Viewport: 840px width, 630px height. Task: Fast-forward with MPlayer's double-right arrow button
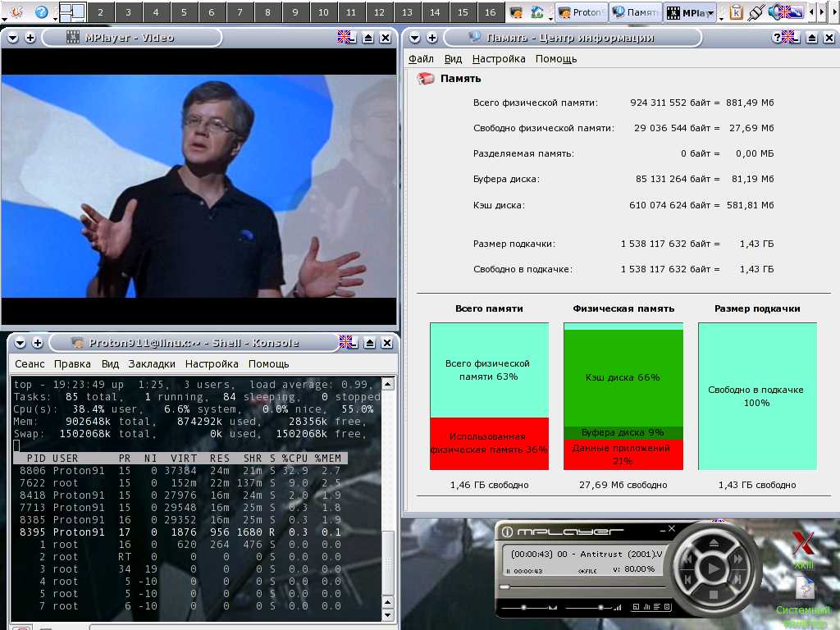click(x=737, y=559)
